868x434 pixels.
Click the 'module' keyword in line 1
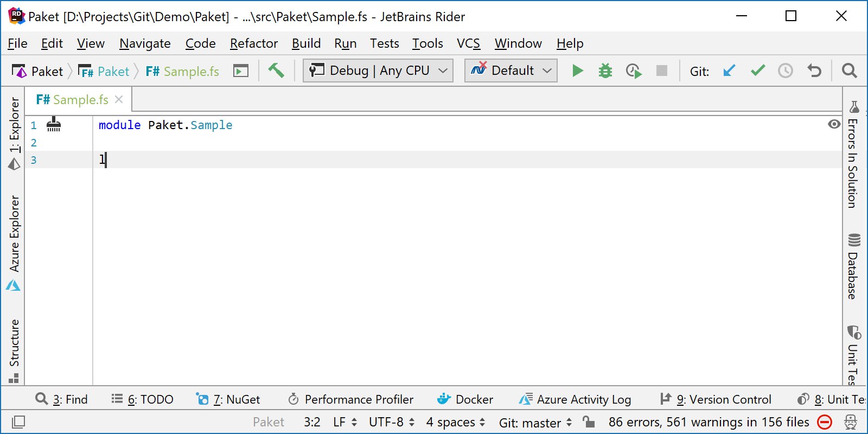(x=119, y=125)
